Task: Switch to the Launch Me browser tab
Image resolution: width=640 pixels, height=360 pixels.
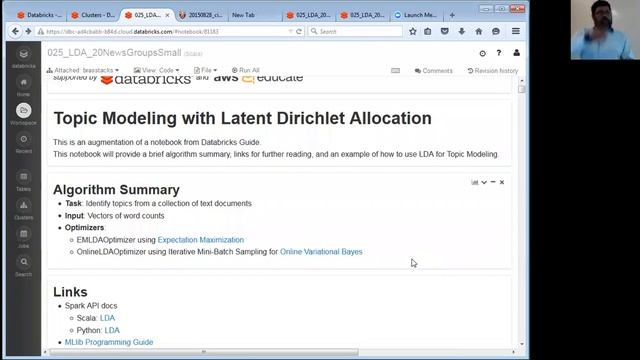Action: pos(416,15)
